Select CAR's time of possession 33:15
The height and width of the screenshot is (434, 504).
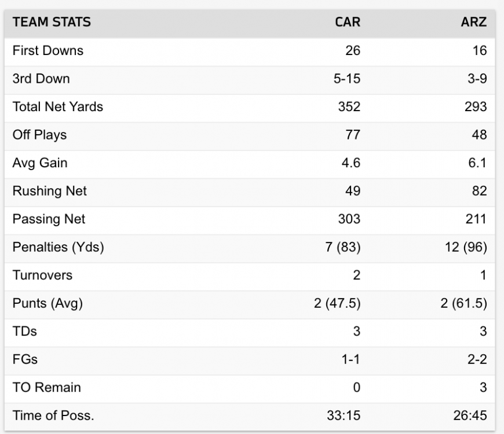(x=345, y=415)
